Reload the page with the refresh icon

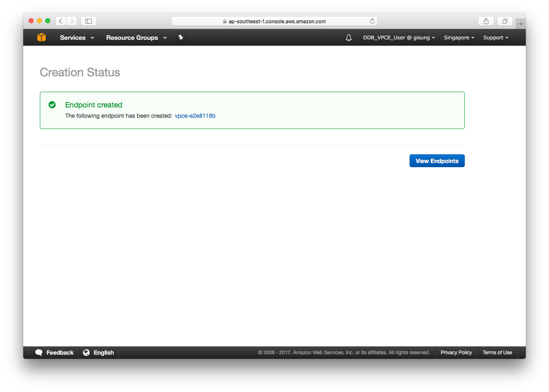(x=372, y=21)
